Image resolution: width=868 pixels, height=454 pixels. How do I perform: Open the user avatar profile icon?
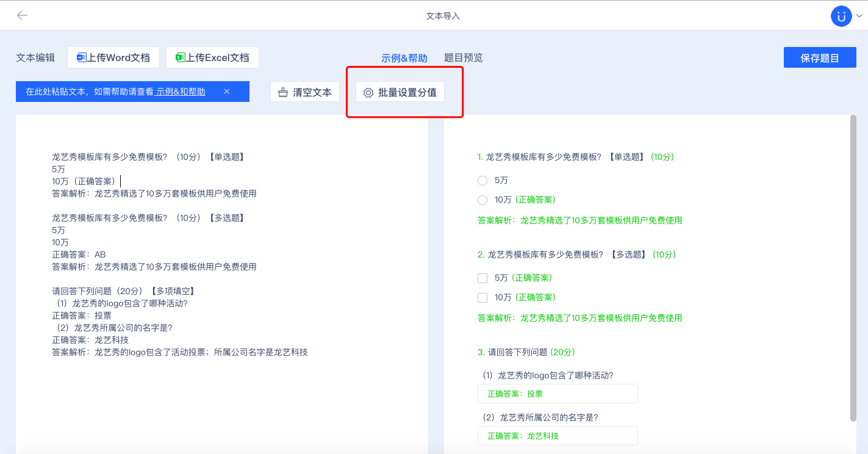coord(841,16)
